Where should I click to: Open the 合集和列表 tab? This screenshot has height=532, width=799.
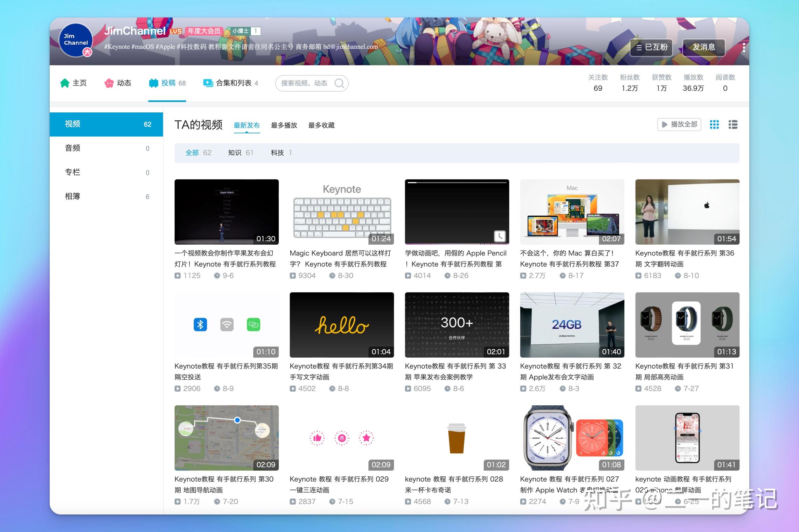pos(231,83)
